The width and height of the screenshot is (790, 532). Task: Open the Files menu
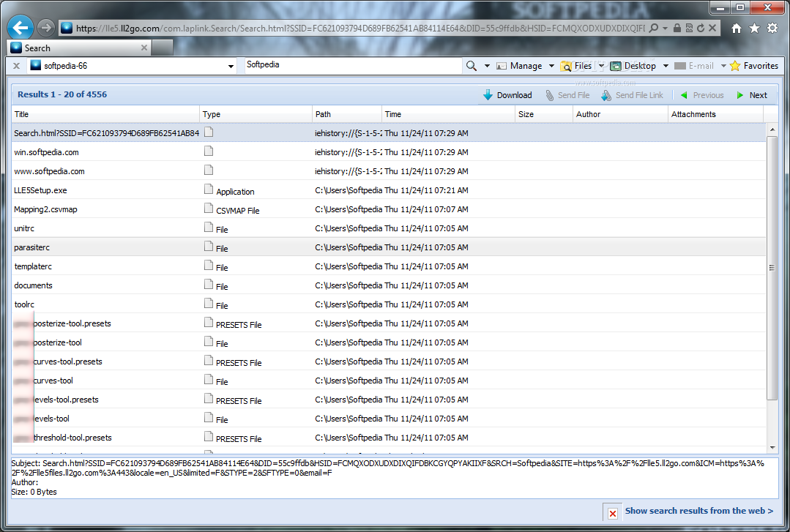tap(576, 65)
